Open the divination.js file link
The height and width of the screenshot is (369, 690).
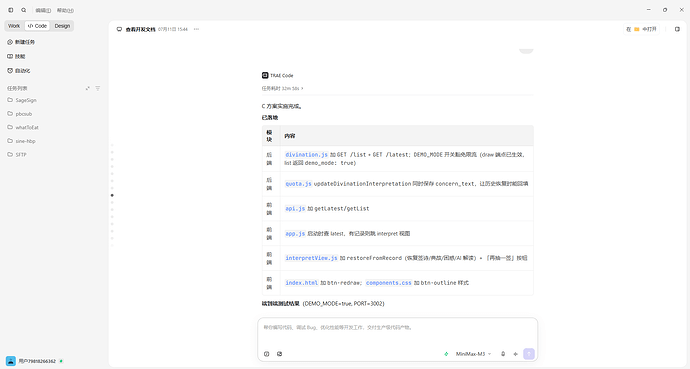(x=306, y=154)
